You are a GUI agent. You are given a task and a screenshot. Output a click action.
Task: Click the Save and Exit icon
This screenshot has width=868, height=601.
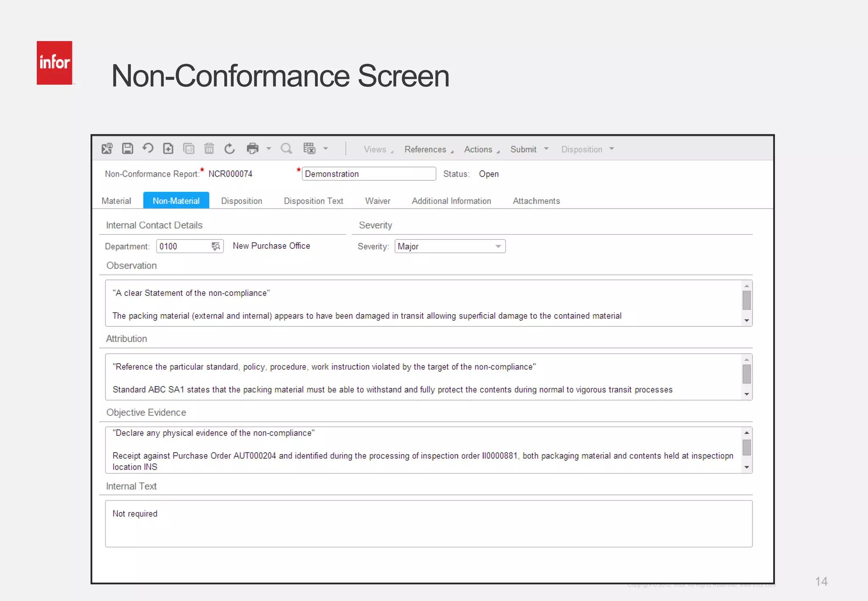point(107,149)
